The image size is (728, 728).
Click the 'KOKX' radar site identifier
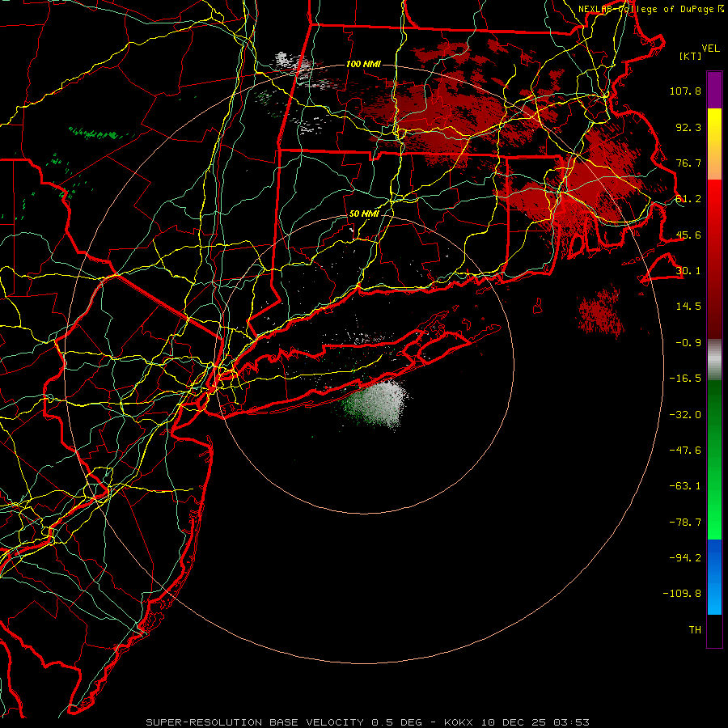click(x=459, y=722)
